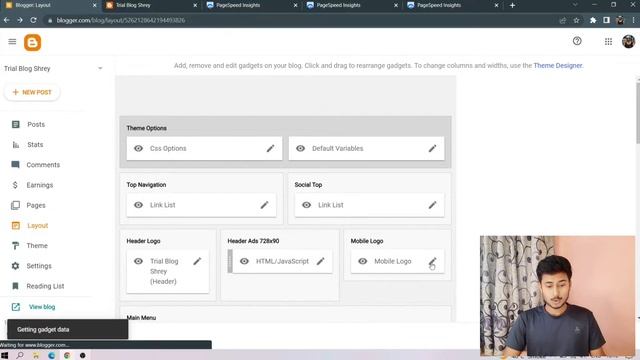
Task: Edit the HTML/JavaScript gadget
Action: (321, 261)
